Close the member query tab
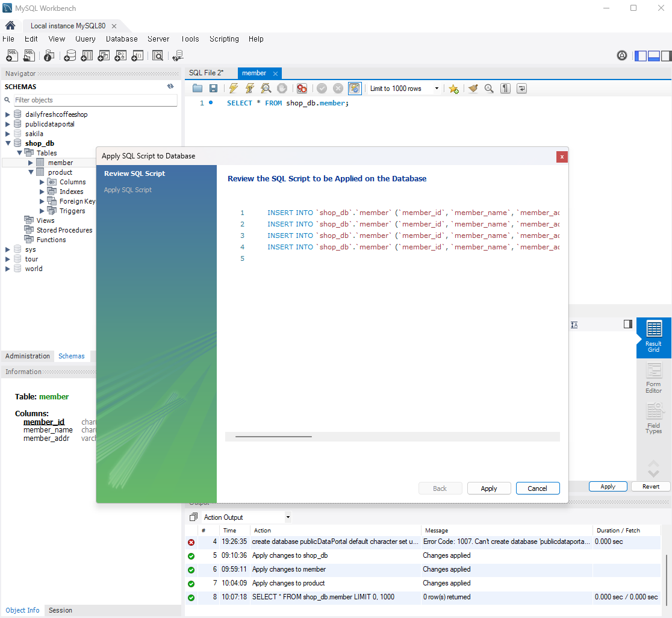Image resolution: width=672 pixels, height=618 pixels. click(276, 73)
